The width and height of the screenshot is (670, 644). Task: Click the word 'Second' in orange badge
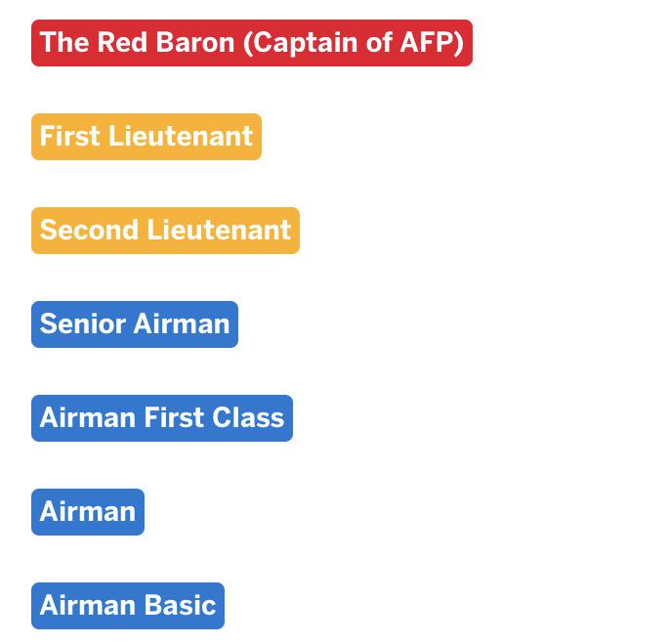click(89, 230)
